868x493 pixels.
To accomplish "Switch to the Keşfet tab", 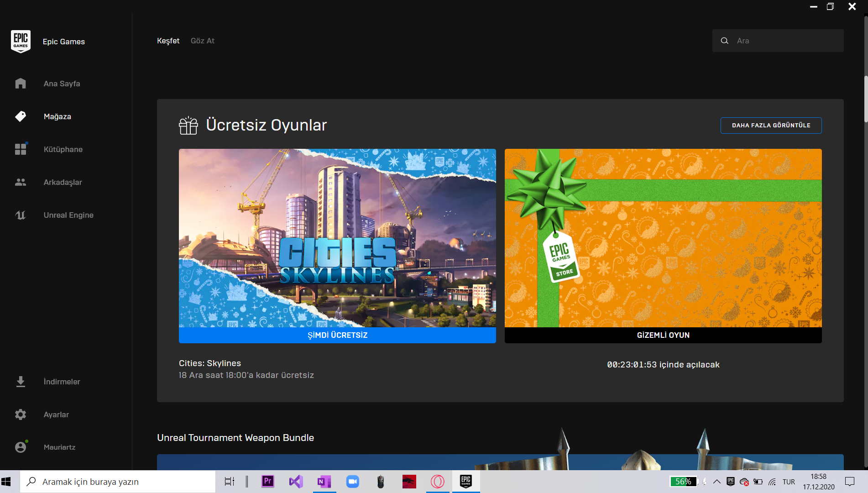I will (x=168, y=41).
